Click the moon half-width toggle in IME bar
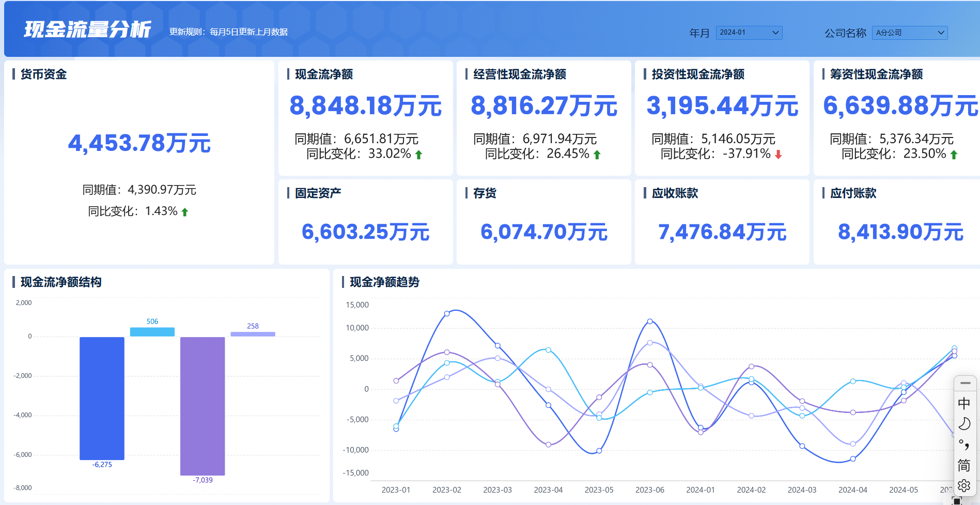Viewport: 980px width, 505px height. coord(964,424)
